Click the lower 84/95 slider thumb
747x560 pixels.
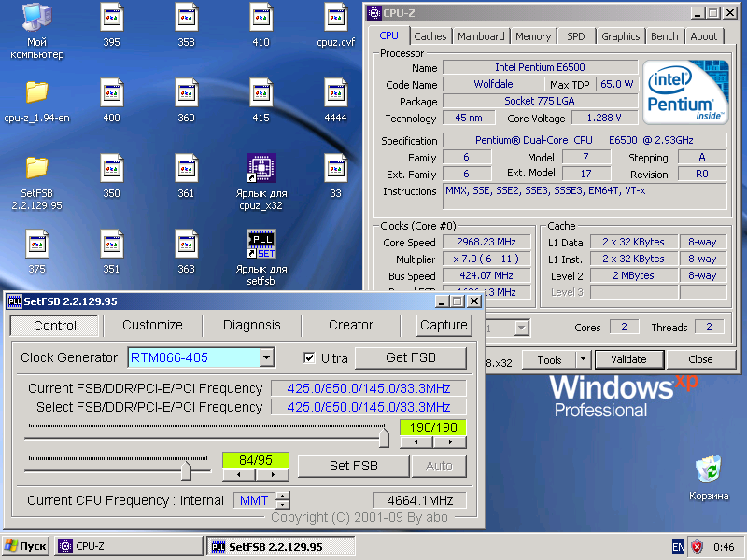(x=186, y=470)
